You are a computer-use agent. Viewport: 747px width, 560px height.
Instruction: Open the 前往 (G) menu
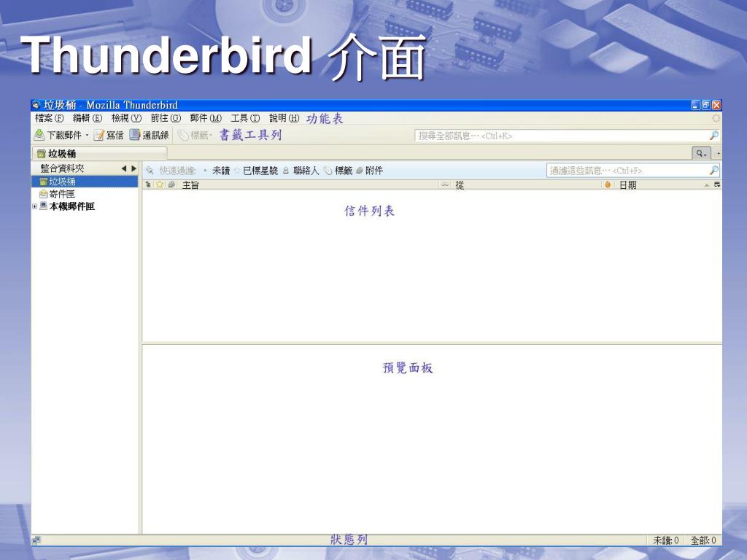(166, 118)
